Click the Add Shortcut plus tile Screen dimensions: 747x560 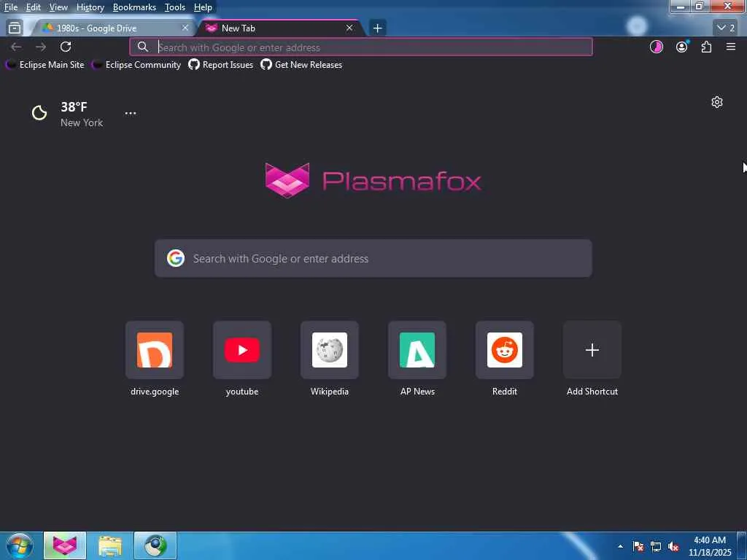[592, 350]
